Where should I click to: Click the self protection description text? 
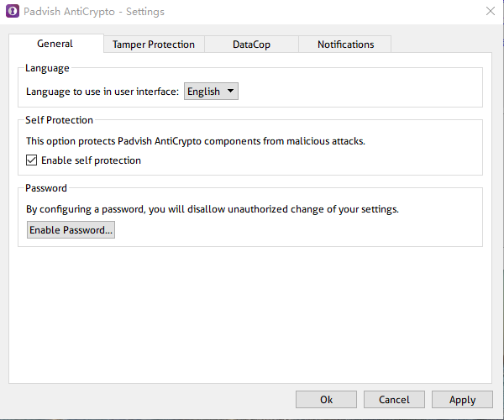[196, 141]
